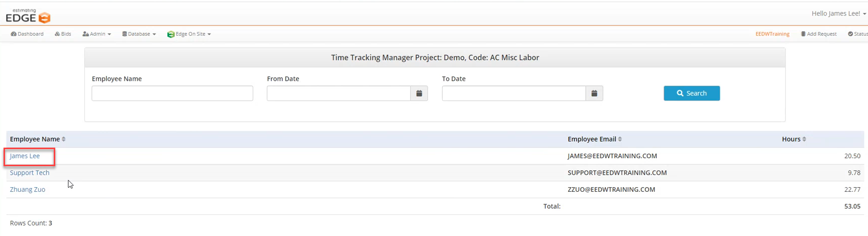This screenshot has height=236, width=868.
Task: Open the From Date calendar picker
Action: [419, 93]
